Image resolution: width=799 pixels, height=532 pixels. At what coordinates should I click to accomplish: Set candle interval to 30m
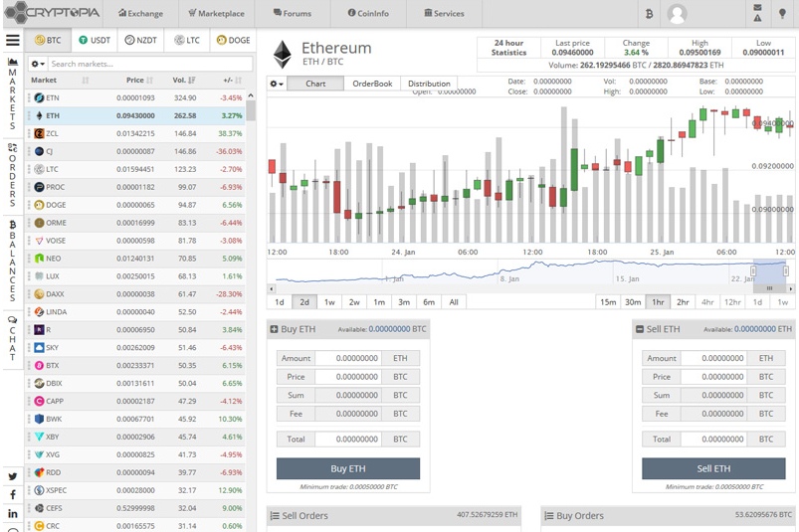(x=633, y=302)
